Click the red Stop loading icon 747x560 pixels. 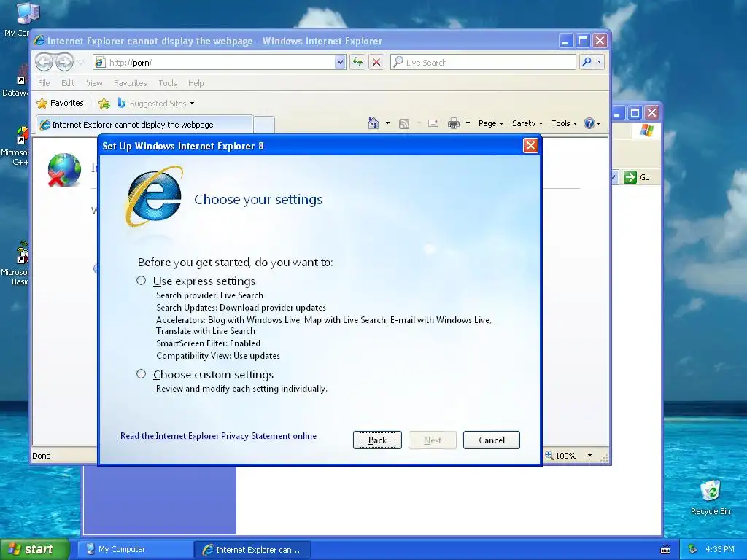point(376,63)
